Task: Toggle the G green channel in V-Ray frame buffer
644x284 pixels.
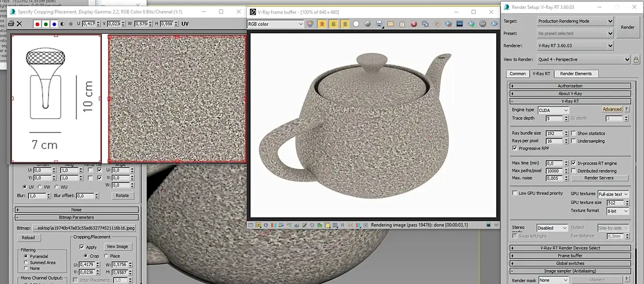Action: coord(333,24)
